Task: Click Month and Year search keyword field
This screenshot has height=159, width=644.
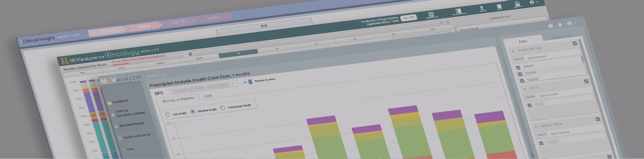Action: pos(552,55)
